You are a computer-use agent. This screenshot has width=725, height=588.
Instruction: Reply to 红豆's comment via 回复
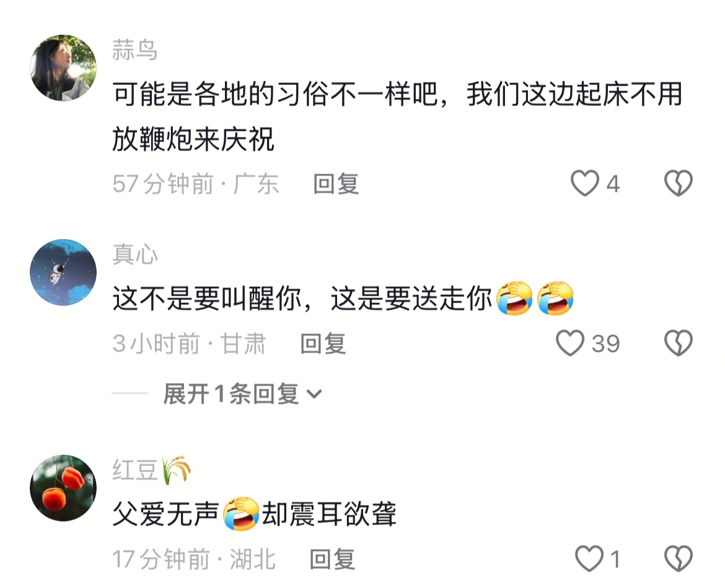tap(332, 559)
